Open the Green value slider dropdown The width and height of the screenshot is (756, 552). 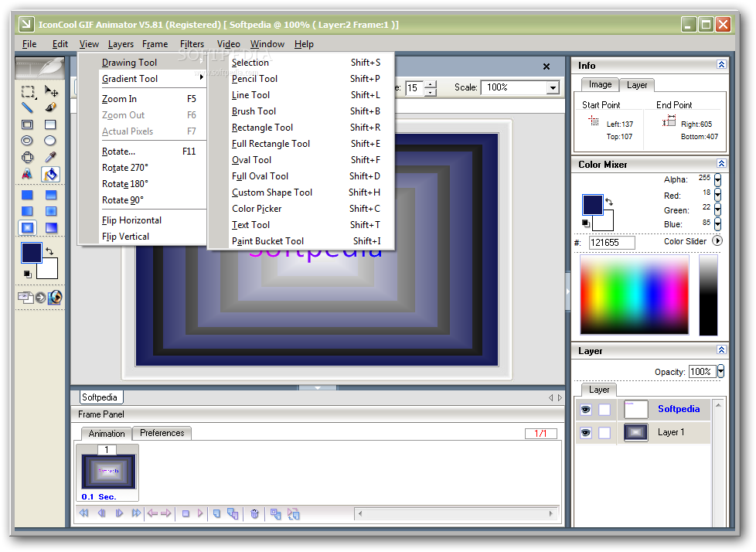coord(717,210)
